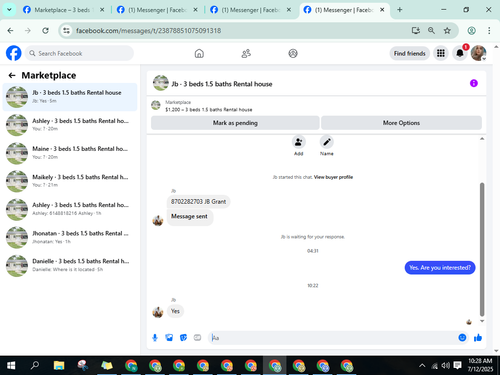
Task: Attach a photo with image icon
Action: (x=169, y=338)
